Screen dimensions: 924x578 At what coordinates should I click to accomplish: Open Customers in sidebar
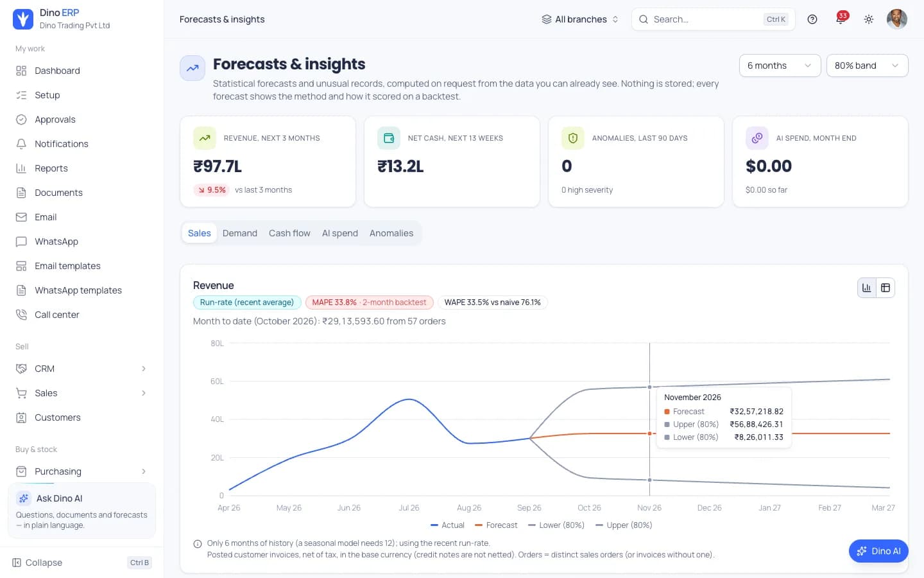[x=81, y=417]
